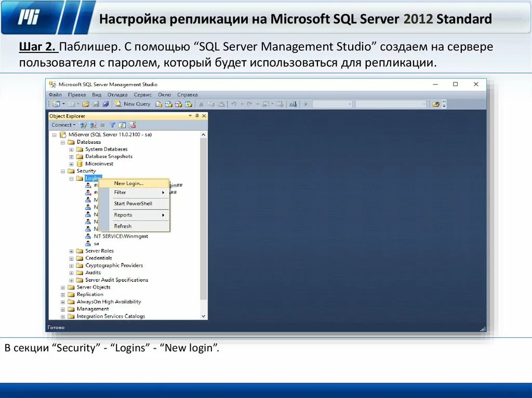Open the Правка menu
The height and width of the screenshot is (398, 532).
[x=77, y=94]
